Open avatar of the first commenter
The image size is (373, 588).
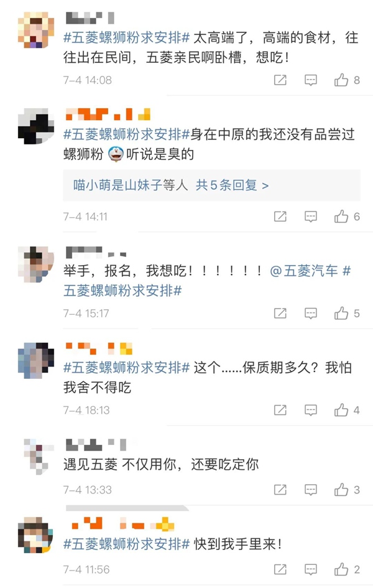point(36,30)
